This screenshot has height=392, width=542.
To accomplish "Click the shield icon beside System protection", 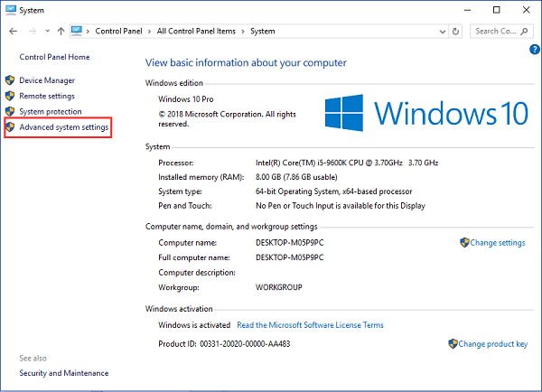I will 10,111.
